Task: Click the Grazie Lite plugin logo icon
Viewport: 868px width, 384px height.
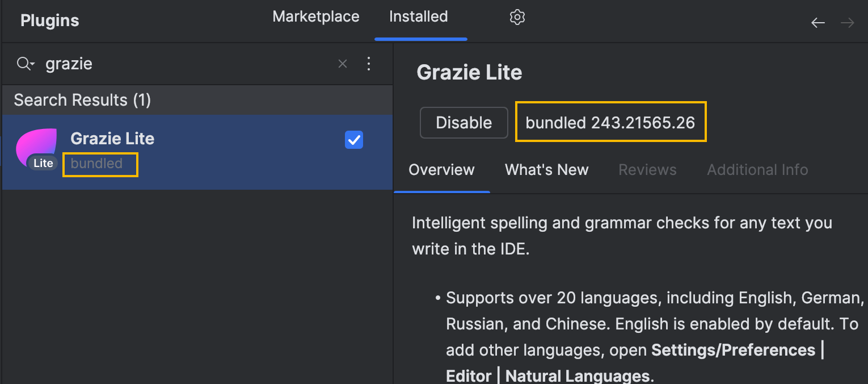Action: [37, 149]
